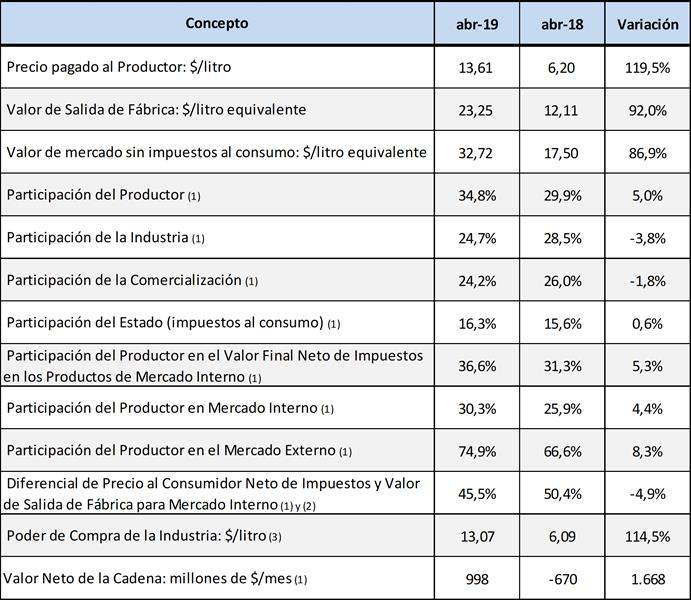Select Valor de Salida de Fábrica label
The image size is (691, 600).
click(x=156, y=109)
